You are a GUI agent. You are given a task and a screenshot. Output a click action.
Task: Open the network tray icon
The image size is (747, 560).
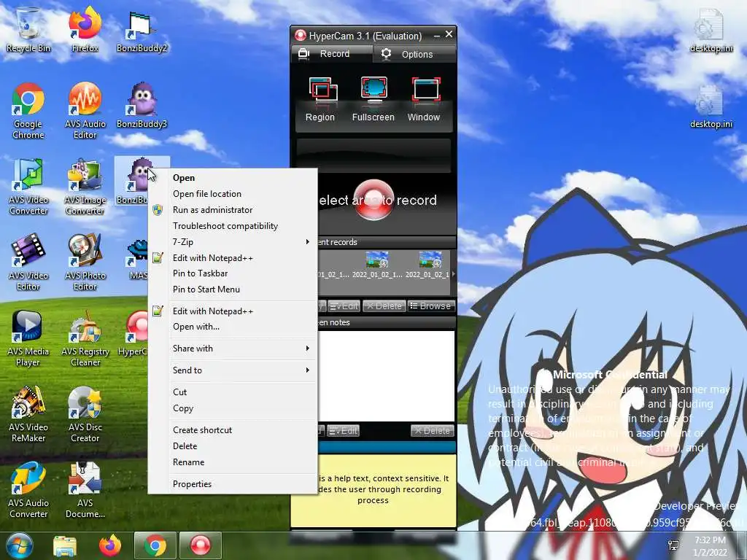point(673,546)
